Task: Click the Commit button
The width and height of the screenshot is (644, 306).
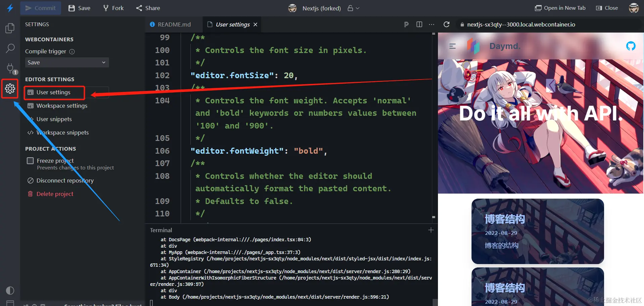Action: pyautogui.click(x=41, y=8)
